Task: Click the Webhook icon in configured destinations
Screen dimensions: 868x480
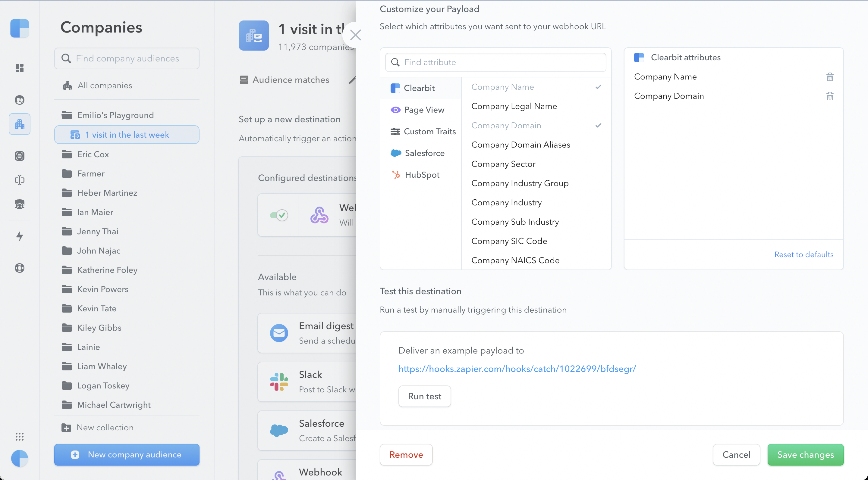Action: click(x=319, y=215)
